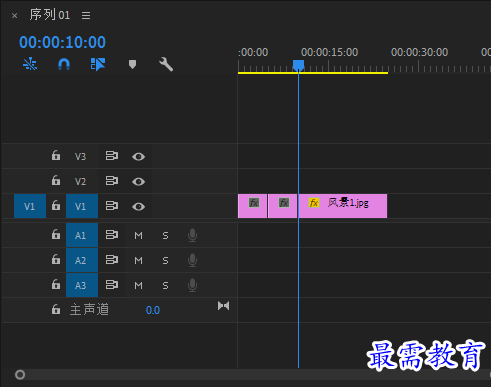Toggle lock on track A3

tap(56, 284)
